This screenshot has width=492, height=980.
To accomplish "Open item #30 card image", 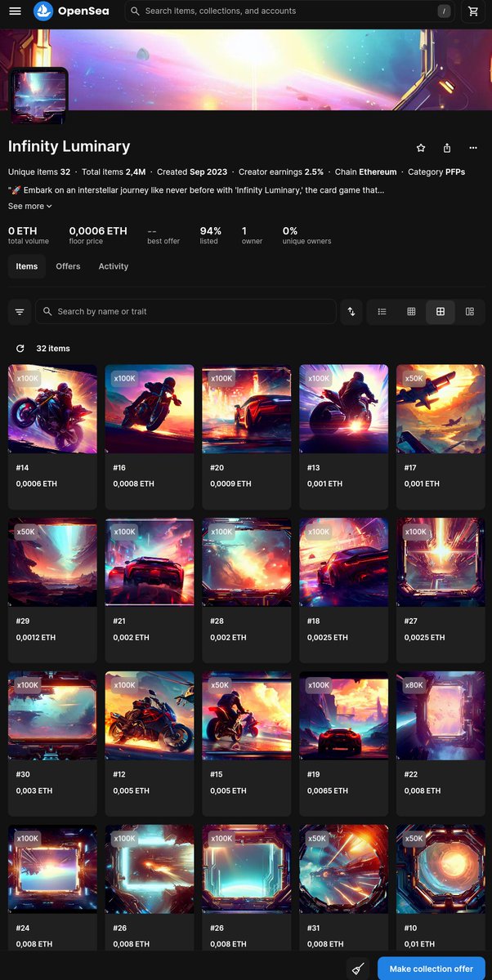I will click(x=52, y=716).
